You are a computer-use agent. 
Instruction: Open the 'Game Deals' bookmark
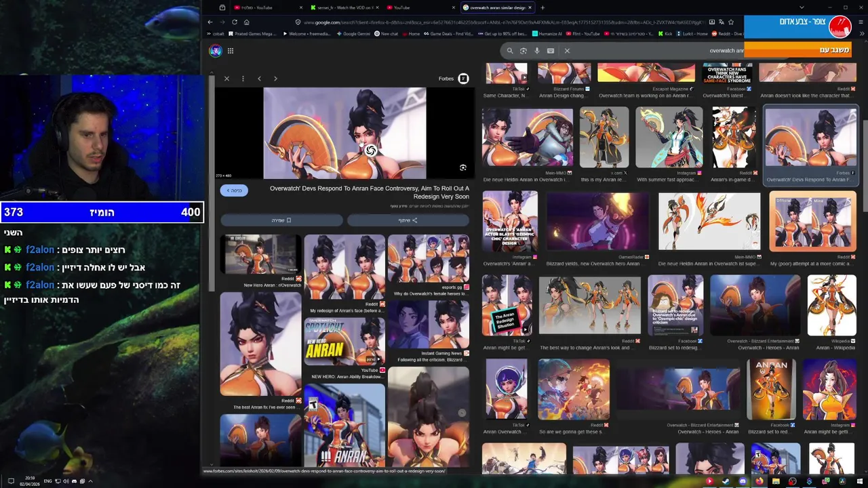449,33
